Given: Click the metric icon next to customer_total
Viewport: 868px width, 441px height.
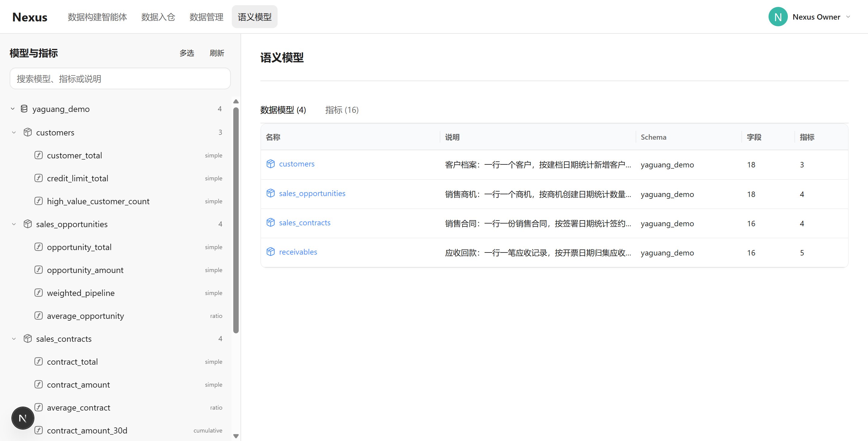Looking at the screenshot, I should [x=38, y=155].
